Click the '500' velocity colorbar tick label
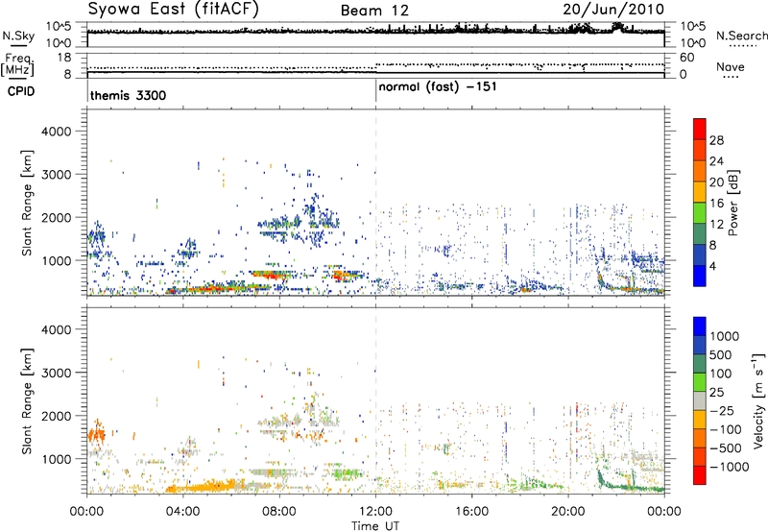The height and width of the screenshot is (532, 768). (723, 354)
